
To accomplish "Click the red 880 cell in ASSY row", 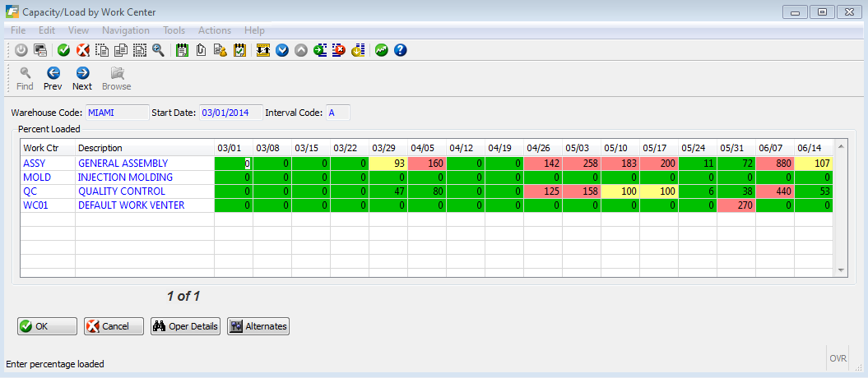I will pos(775,163).
